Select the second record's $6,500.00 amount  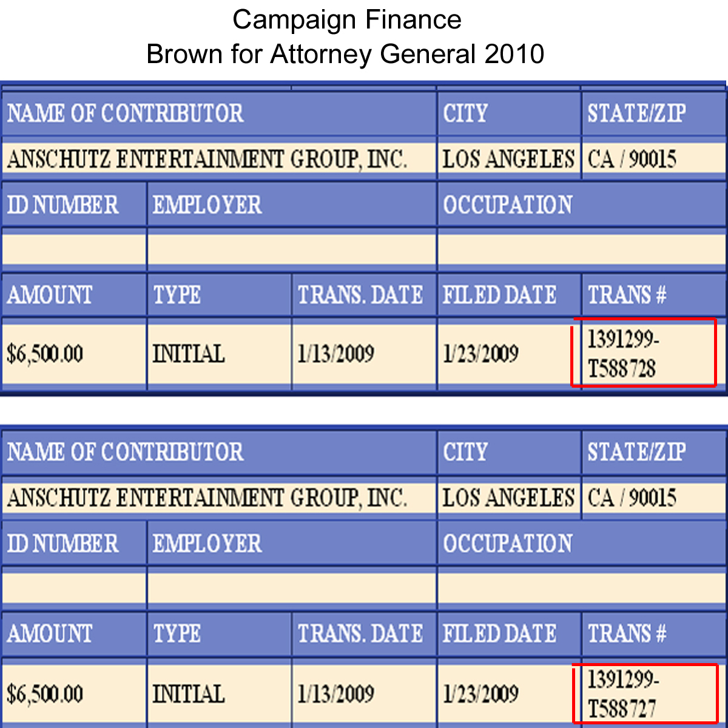click(x=45, y=693)
